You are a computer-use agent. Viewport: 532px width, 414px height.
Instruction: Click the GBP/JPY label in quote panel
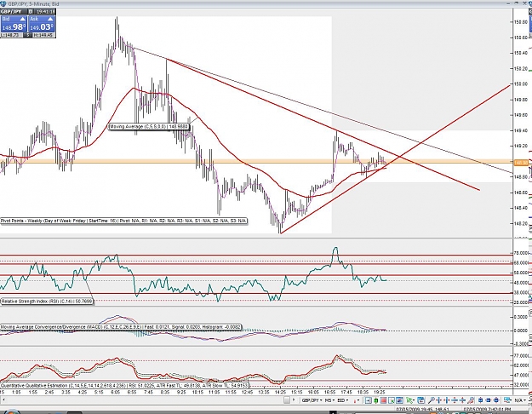click(11, 12)
